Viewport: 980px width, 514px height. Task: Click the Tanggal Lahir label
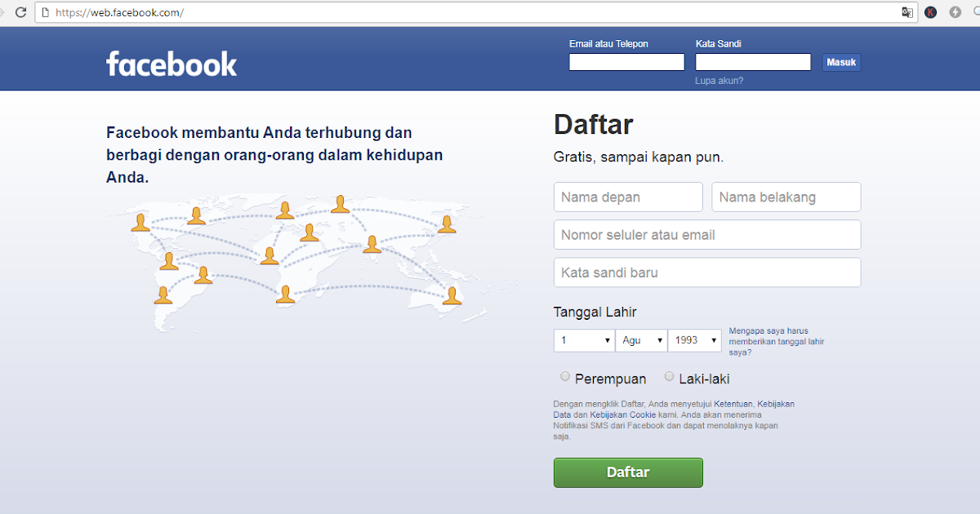[595, 312]
